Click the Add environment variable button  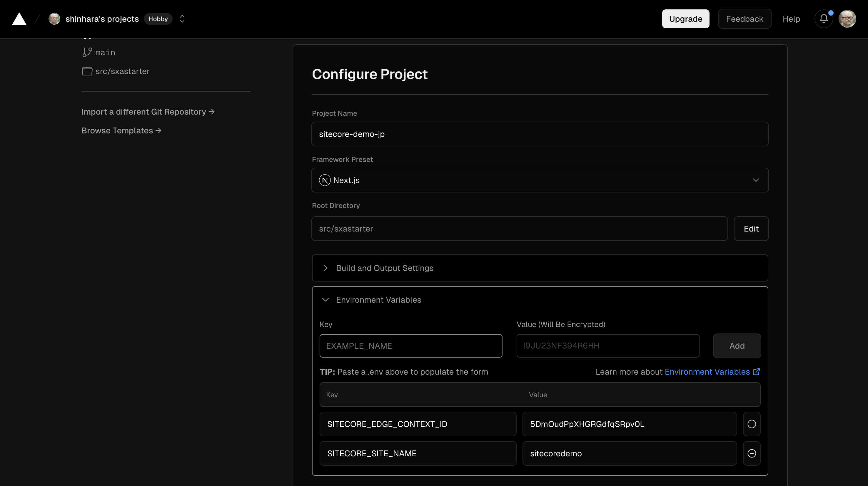(x=737, y=346)
